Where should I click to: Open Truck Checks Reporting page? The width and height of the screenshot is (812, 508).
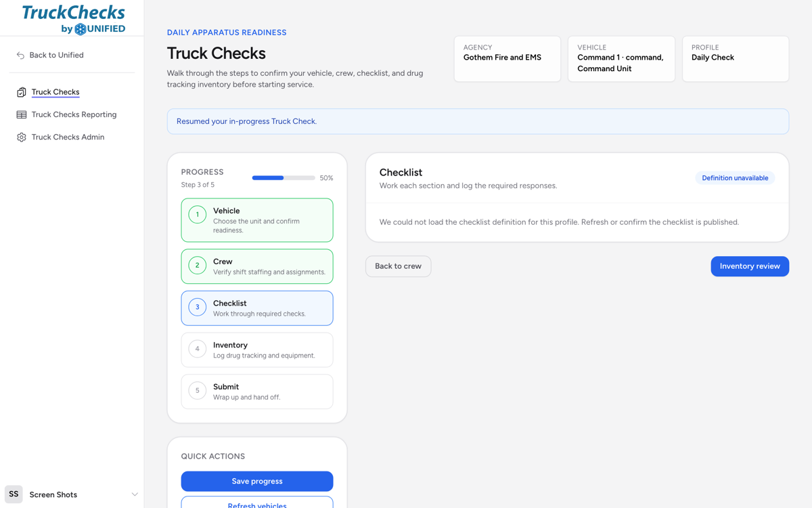tap(74, 114)
